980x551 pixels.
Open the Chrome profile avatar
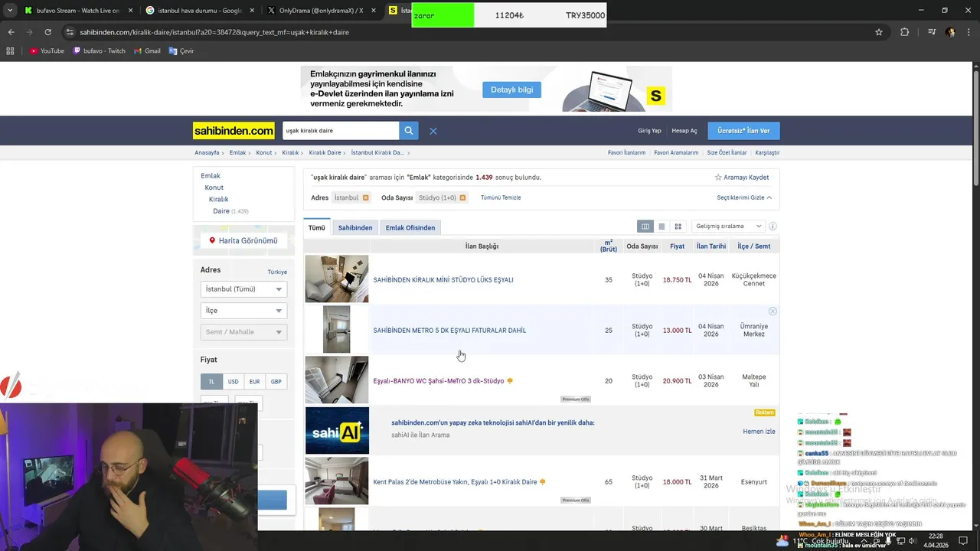point(950,32)
